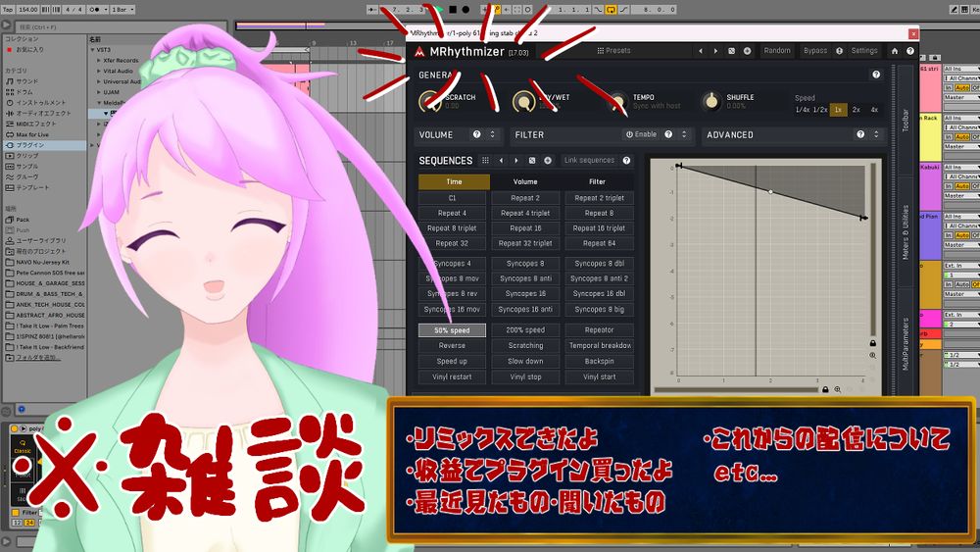Expand the Advanced section arrows
Viewport: 980px width, 552px height.
click(876, 134)
